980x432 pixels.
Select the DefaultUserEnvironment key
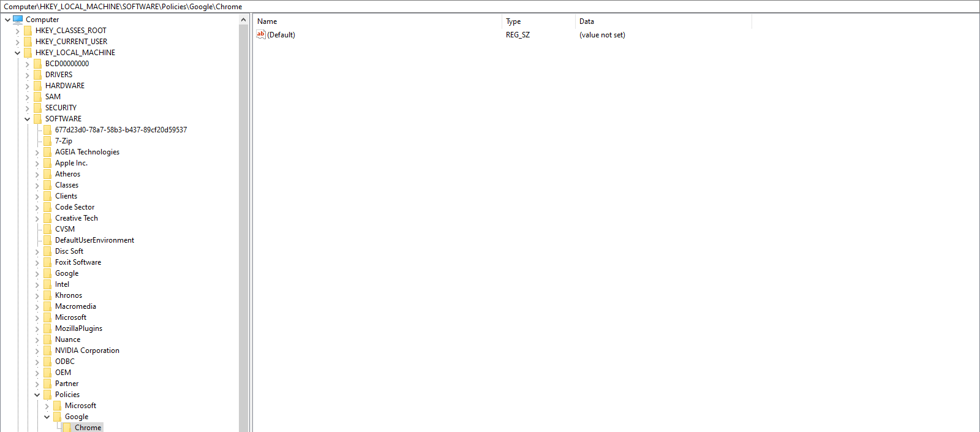(x=94, y=240)
